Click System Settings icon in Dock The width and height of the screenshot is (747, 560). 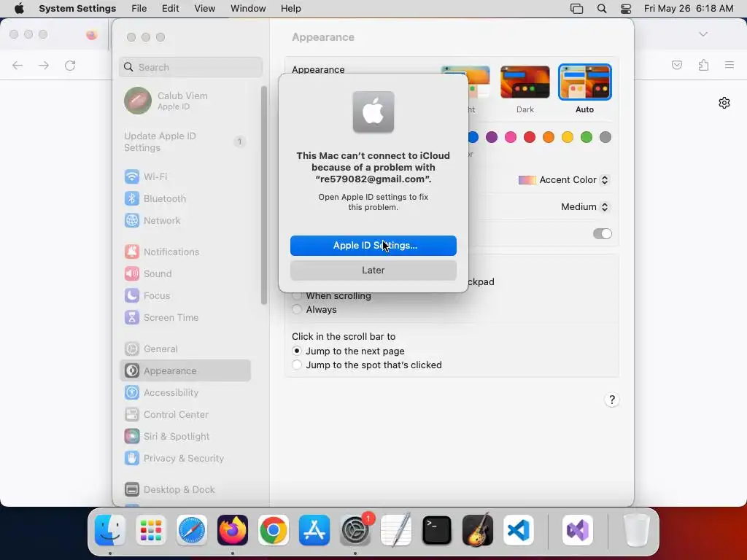(x=355, y=530)
